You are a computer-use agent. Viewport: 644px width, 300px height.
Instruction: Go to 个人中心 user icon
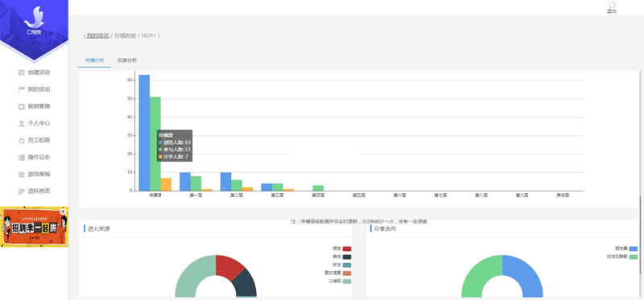click(x=22, y=124)
